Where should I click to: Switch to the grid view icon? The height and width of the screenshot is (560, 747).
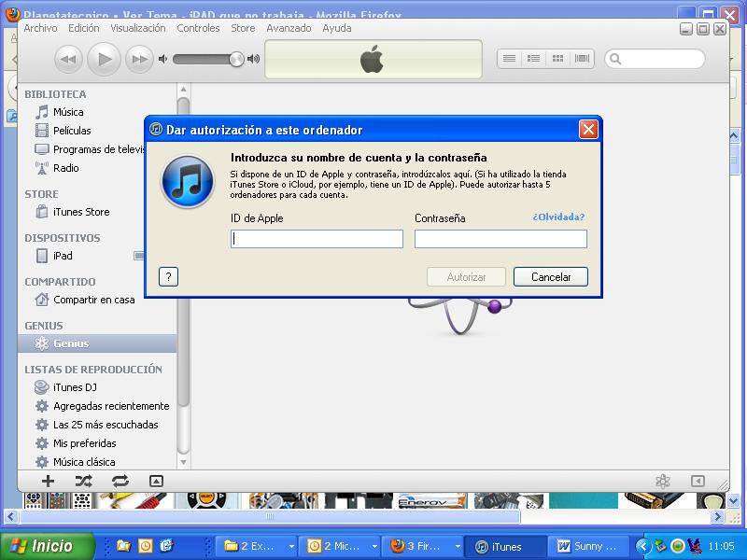pos(558,59)
